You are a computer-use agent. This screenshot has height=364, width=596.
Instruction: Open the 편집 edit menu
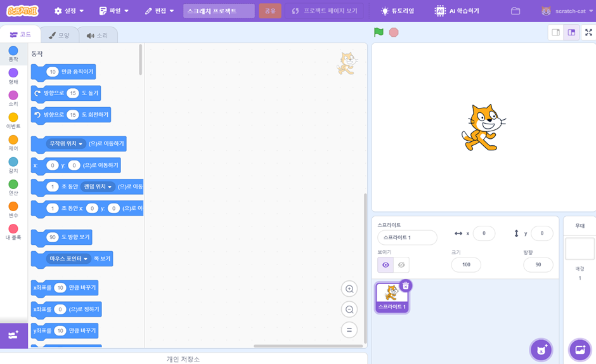click(159, 11)
